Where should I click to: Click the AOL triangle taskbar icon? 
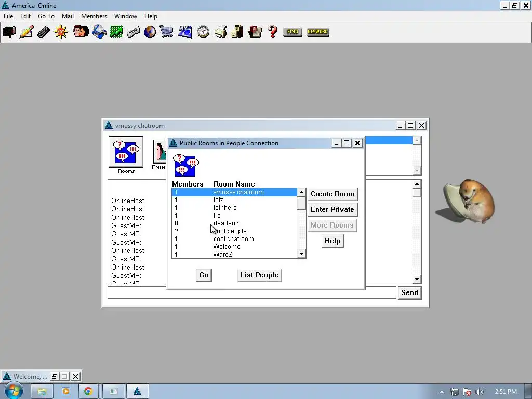[137, 392]
